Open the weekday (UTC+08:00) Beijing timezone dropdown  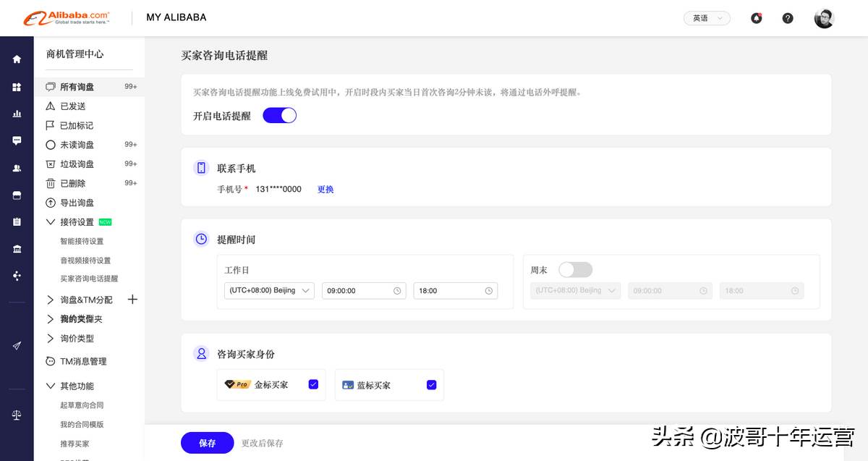click(x=269, y=291)
